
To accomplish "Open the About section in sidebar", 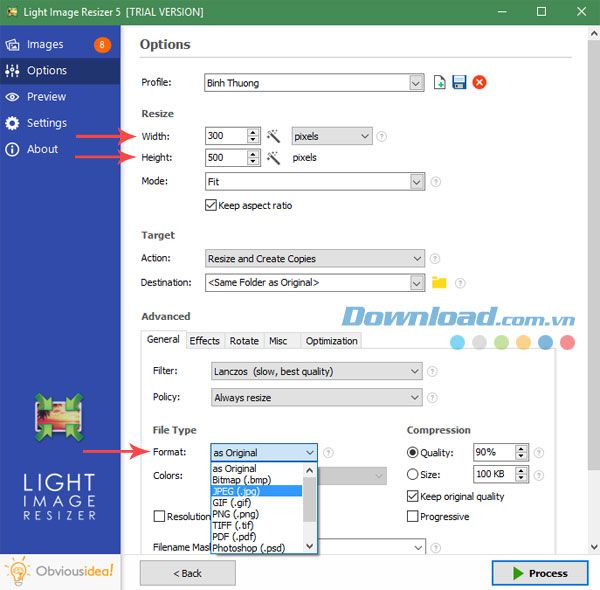I will (x=60, y=149).
